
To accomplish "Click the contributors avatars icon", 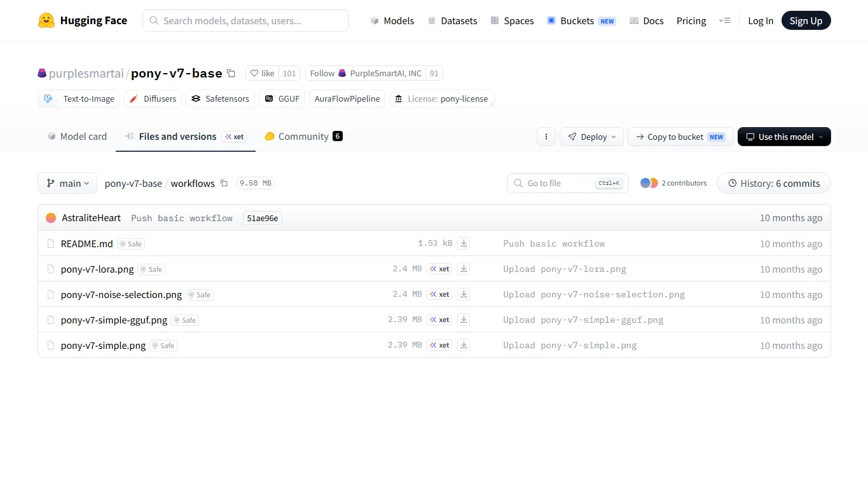I will click(649, 183).
